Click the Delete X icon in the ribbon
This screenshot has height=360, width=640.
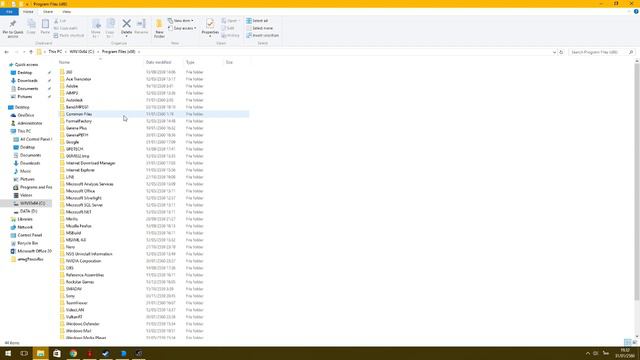[127, 24]
